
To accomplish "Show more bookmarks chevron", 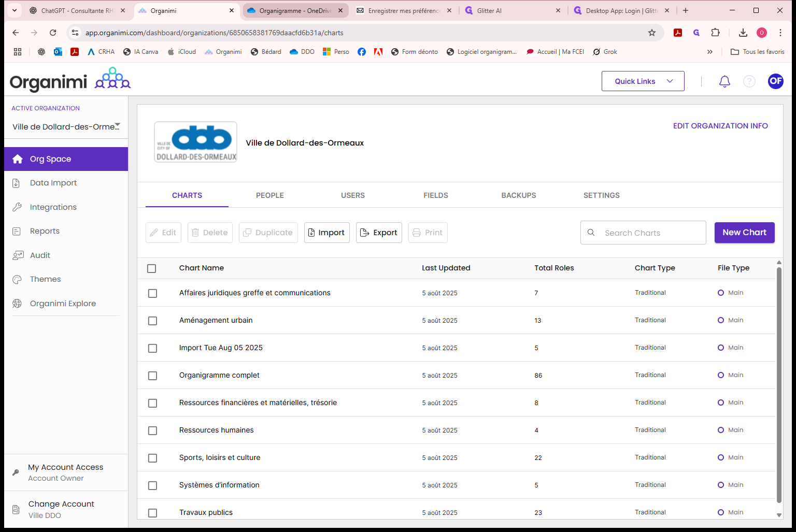I will [x=710, y=52].
